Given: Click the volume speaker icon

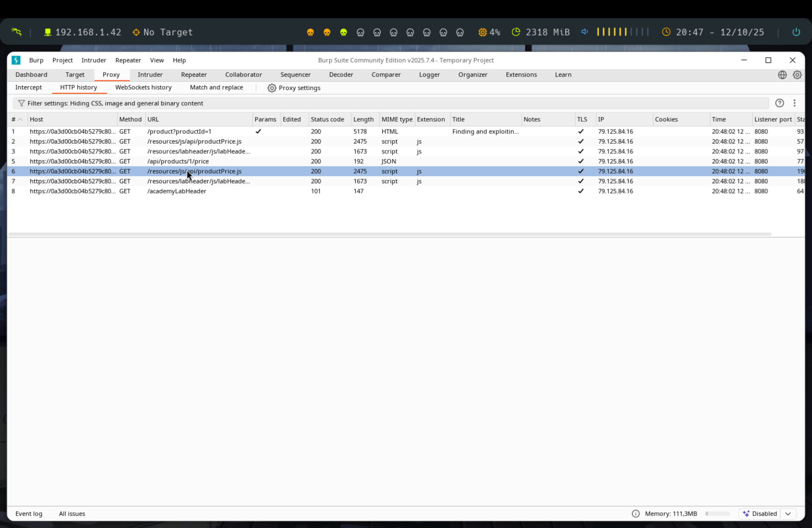Looking at the screenshot, I should [584, 32].
